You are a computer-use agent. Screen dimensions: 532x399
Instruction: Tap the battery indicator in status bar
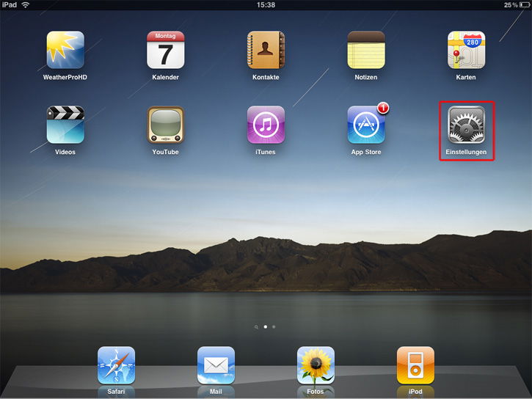click(x=525, y=4)
